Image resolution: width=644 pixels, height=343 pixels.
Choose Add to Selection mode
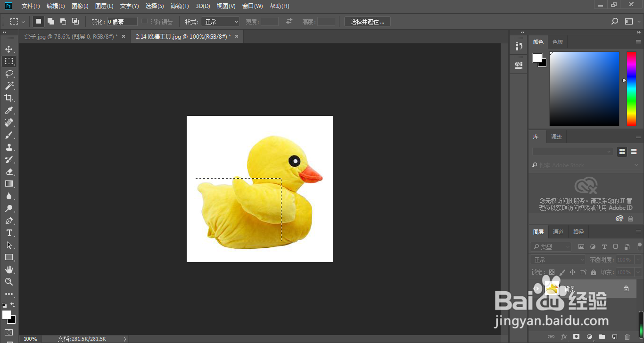(x=51, y=22)
